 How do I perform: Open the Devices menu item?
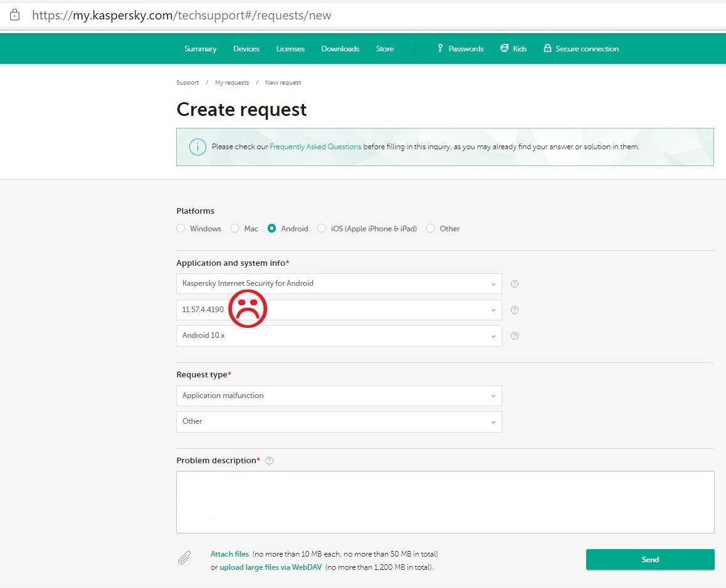point(246,49)
